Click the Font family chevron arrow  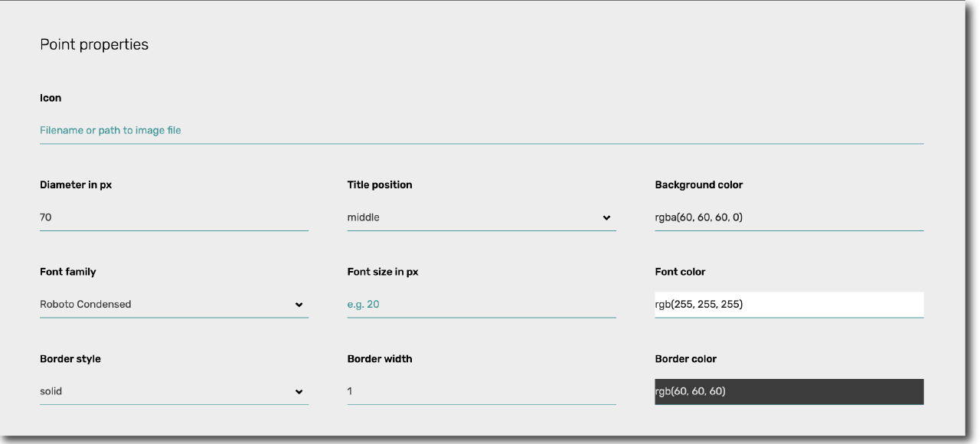tap(299, 305)
